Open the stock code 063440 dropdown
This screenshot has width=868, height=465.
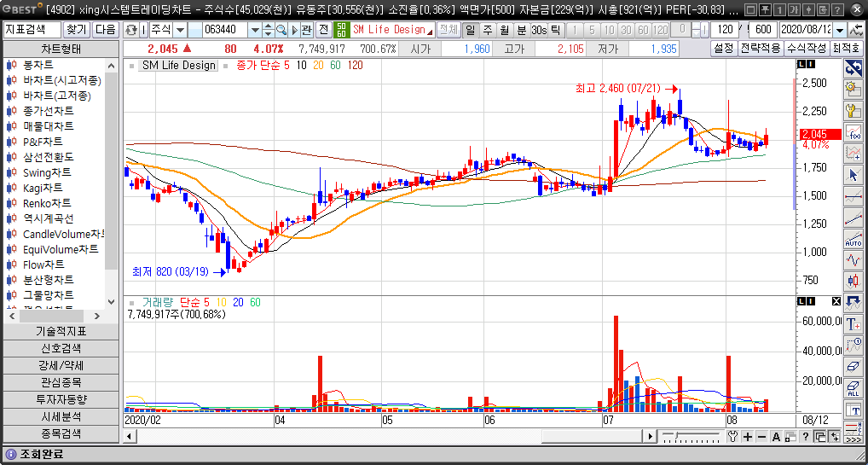click(x=255, y=30)
